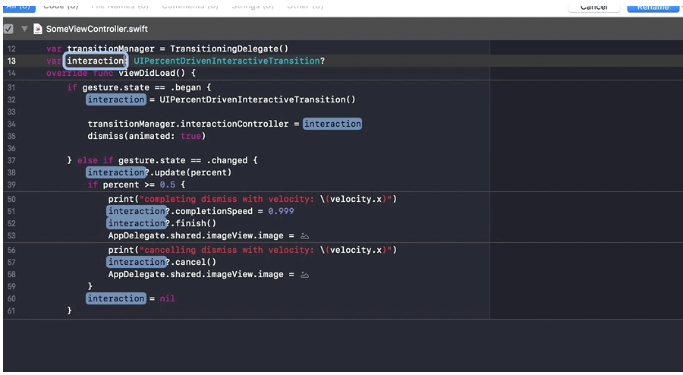This screenshot has width=683, height=375.
Task: Click the Swift file icon beside SomeViewController.swift
Action: tap(38, 29)
